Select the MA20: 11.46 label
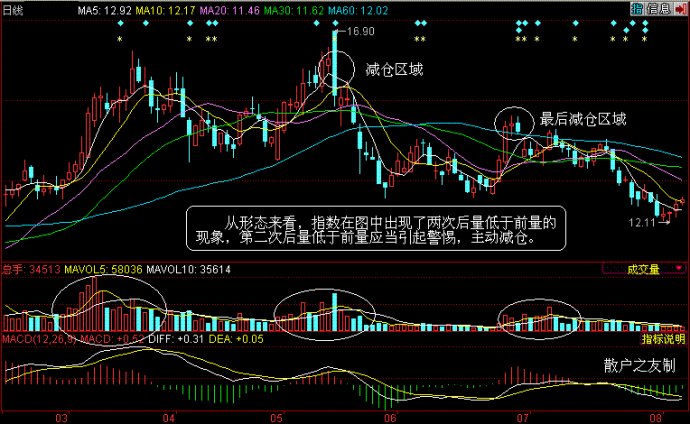The height and width of the screenshot is (424, 690). pos(229,10)
